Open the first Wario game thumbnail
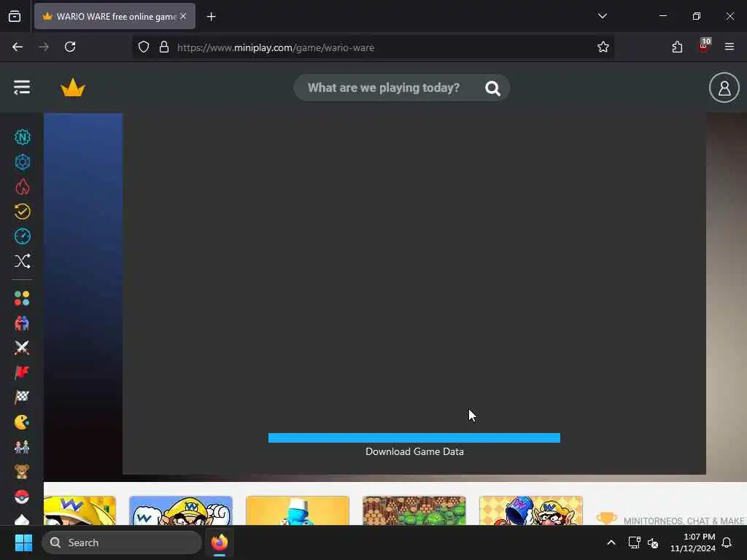This screenshot has height=560, width=747. point(80,510)
